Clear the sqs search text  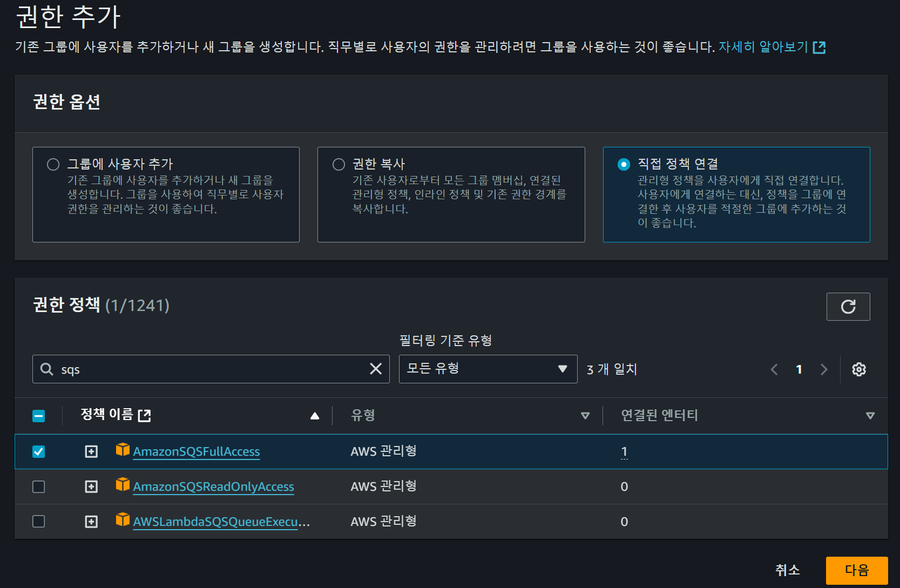pyautogui.click(x=376, y=369)
